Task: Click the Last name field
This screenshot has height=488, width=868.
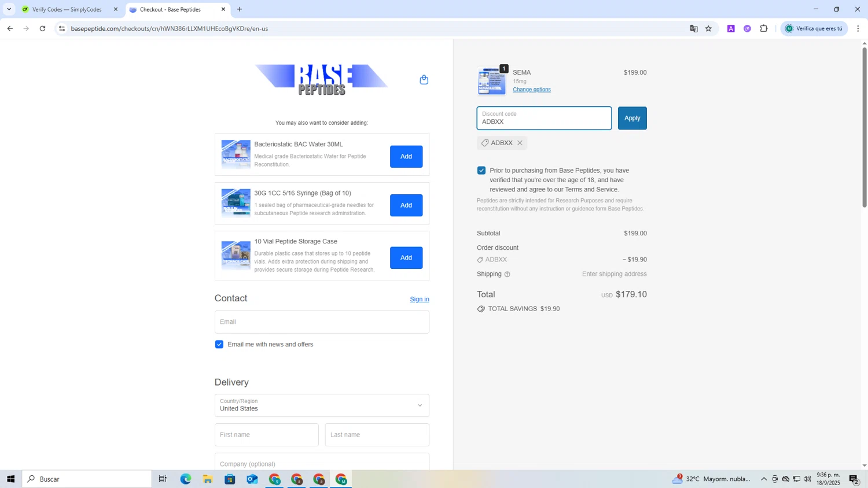Action: point(377,435)
